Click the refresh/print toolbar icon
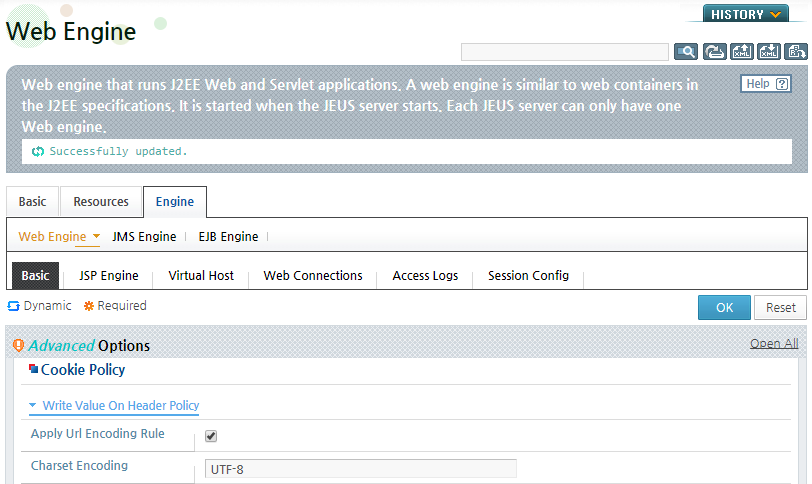The height and width of the screenshot is (484, 812). click(x=715, y=52)
